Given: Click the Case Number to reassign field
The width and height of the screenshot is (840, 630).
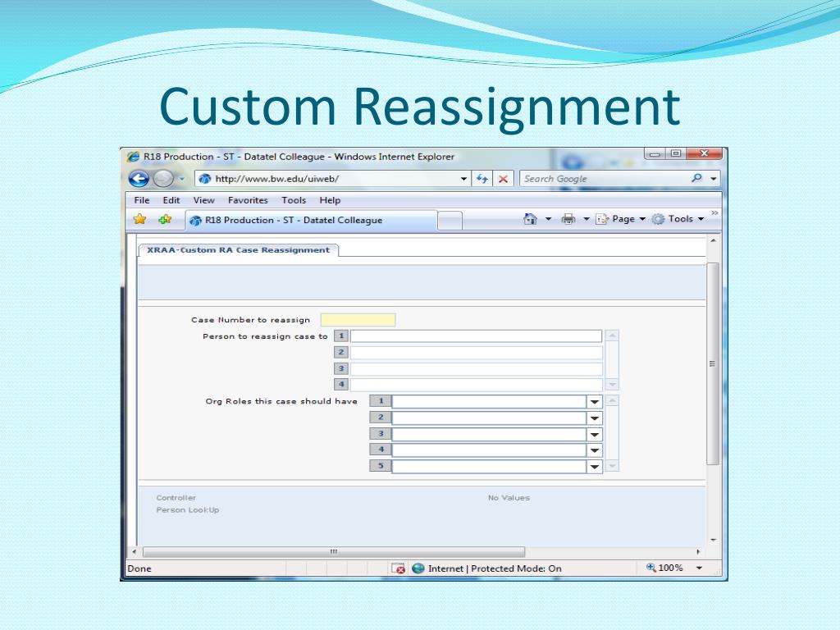Looking at the screenshot, I should [x=358, y=320].
